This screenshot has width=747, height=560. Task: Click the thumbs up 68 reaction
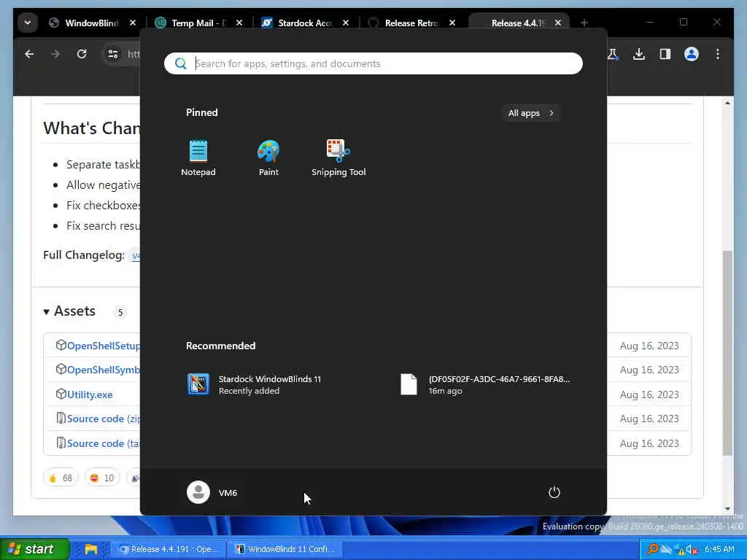point(61,478)
